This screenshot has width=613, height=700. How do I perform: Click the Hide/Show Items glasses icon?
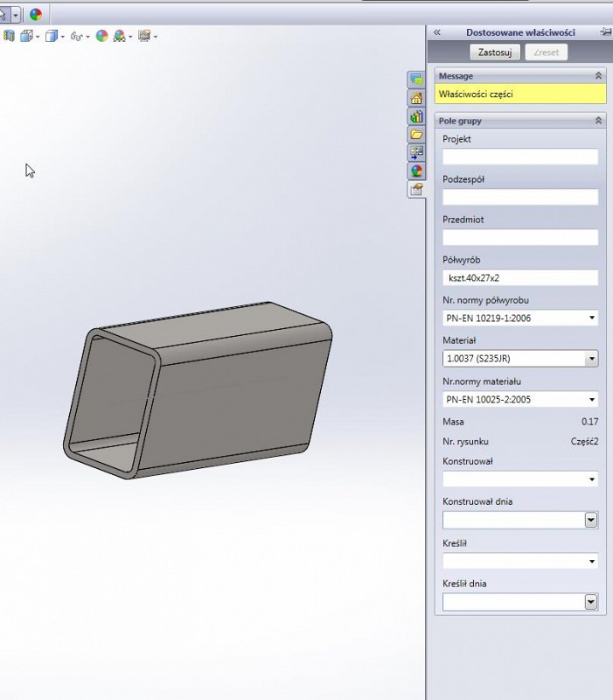pos(76,36)
